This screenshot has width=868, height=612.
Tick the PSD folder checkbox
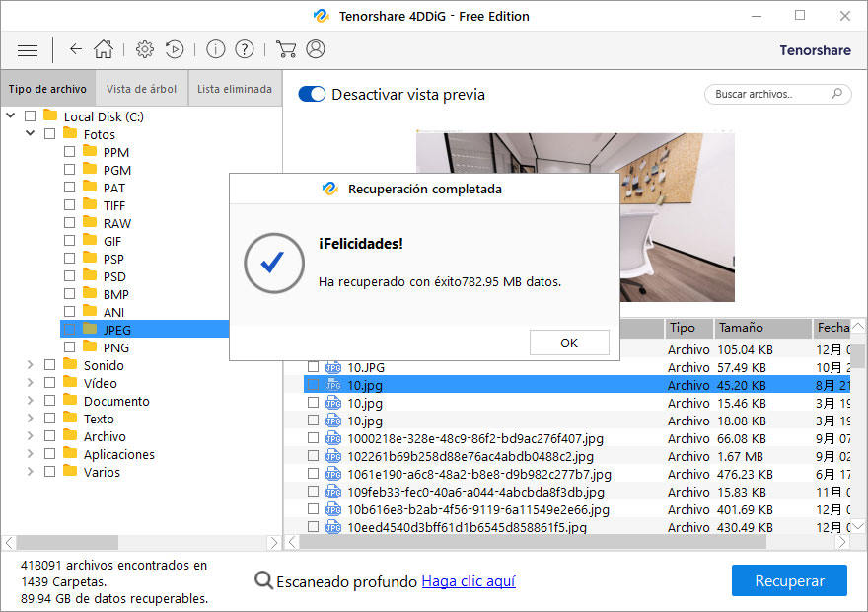(x=69, y=275)
